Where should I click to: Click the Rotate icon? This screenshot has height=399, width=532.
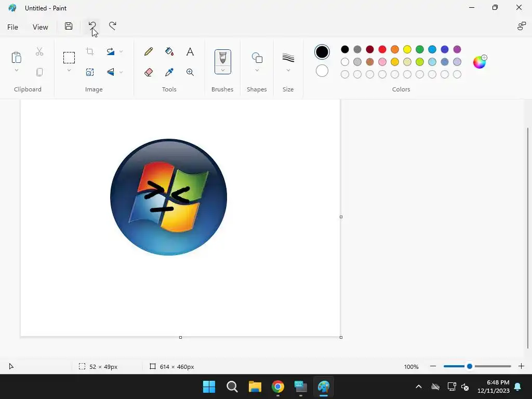[x=111, y=51]
